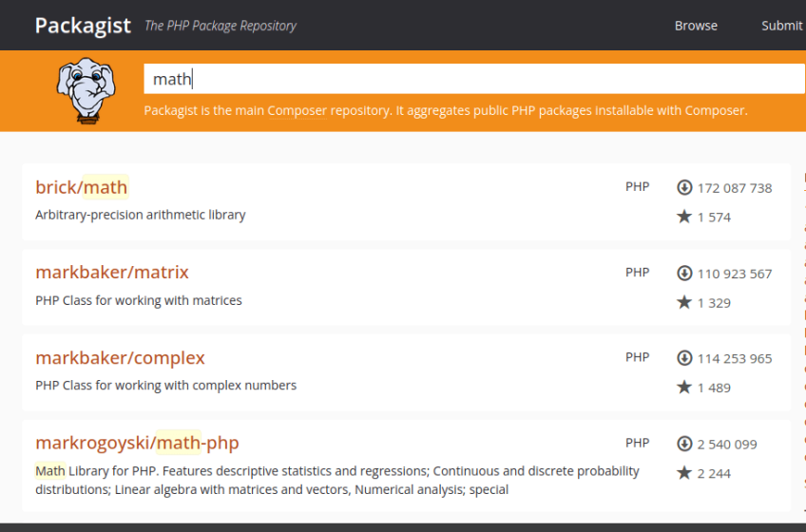Viewport: 806px width, 532px height.
Task: Click the star icon for markrogoyski/math-php
Action: [x=684, y=472]
